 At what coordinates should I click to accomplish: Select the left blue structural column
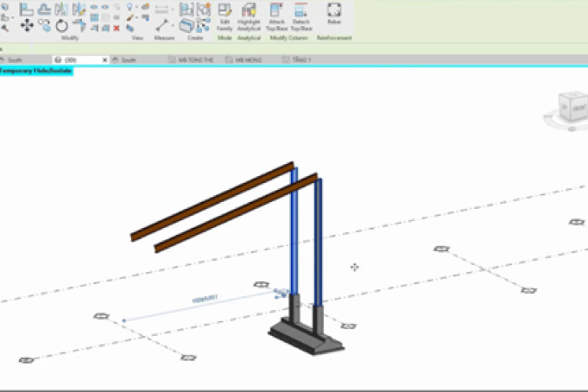[x=293, y=230]
